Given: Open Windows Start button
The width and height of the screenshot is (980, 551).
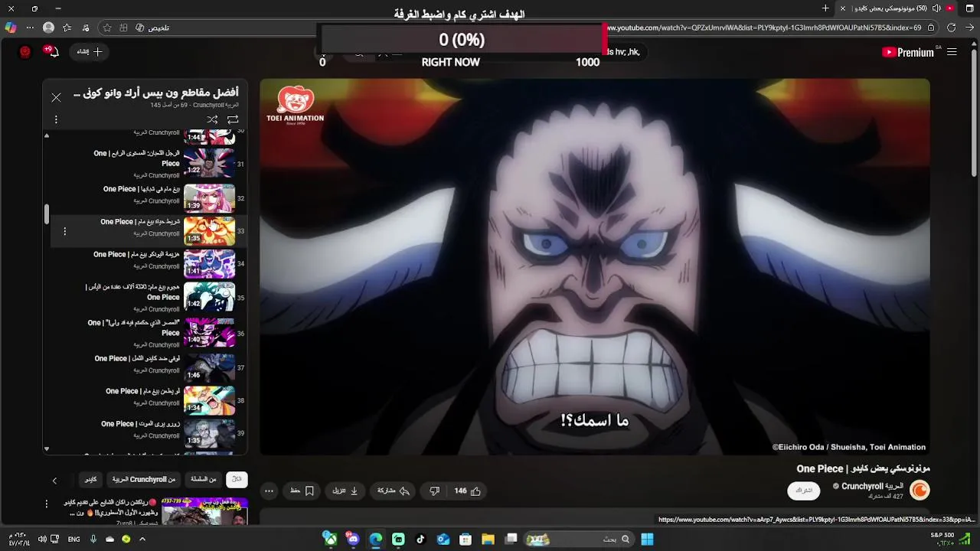Looking at the screenshot, I should click(647, 539).
